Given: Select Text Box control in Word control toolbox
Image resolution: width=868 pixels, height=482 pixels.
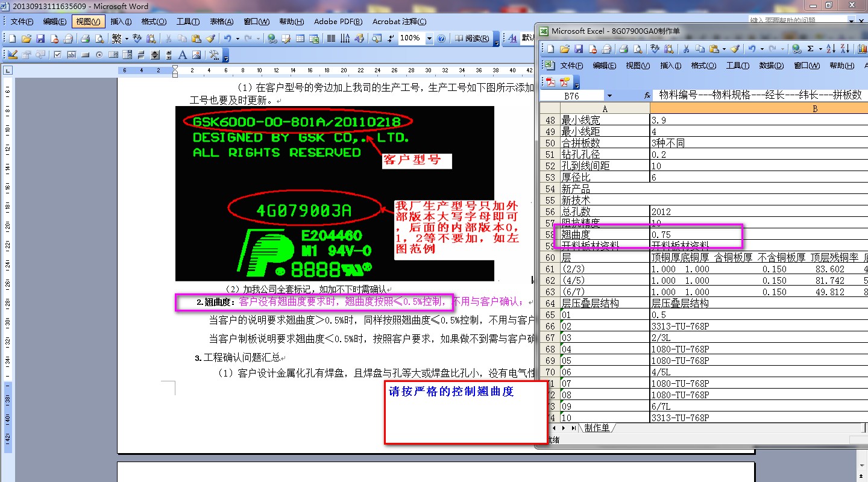Looking at the screenshot, I should [71, 55].
